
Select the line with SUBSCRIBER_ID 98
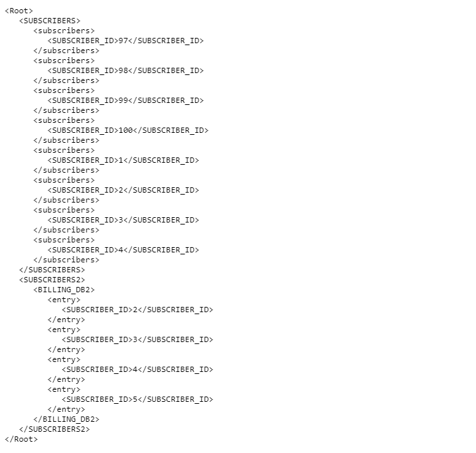tap(125, 70)
